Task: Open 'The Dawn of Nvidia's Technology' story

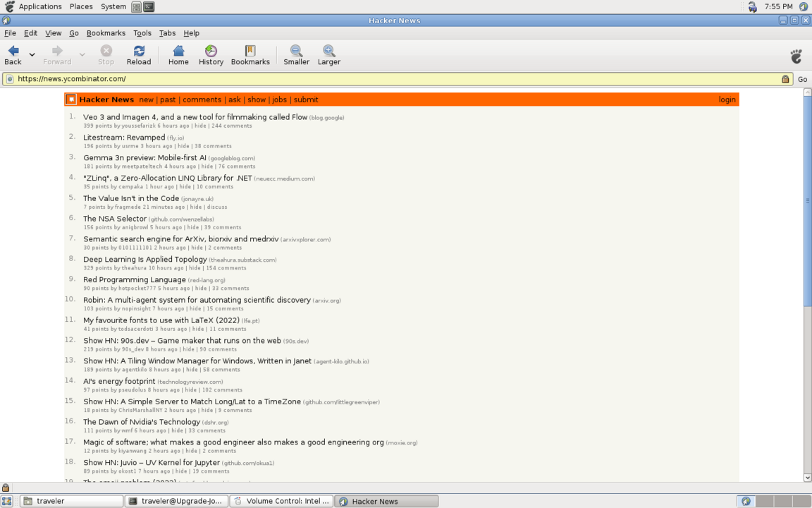Action: (x=142, y=422)
